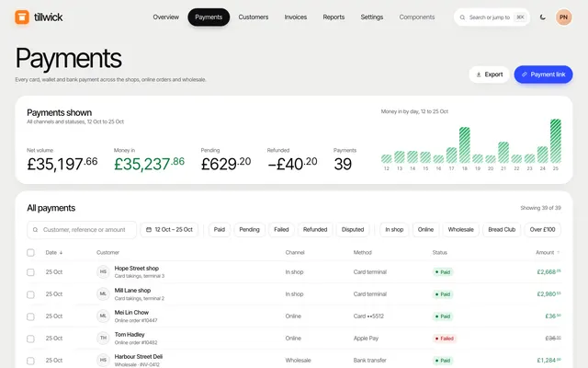Toggle dark mode moon icon
Image resolution: width=588 pixels, height=368 pixels.
(x=543, y=17)
